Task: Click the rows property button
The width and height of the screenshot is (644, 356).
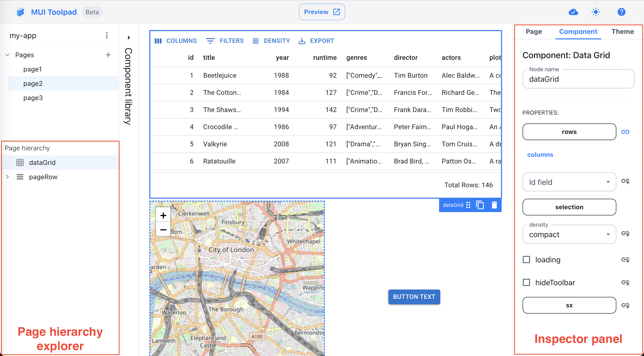Action: click(569, 132)
